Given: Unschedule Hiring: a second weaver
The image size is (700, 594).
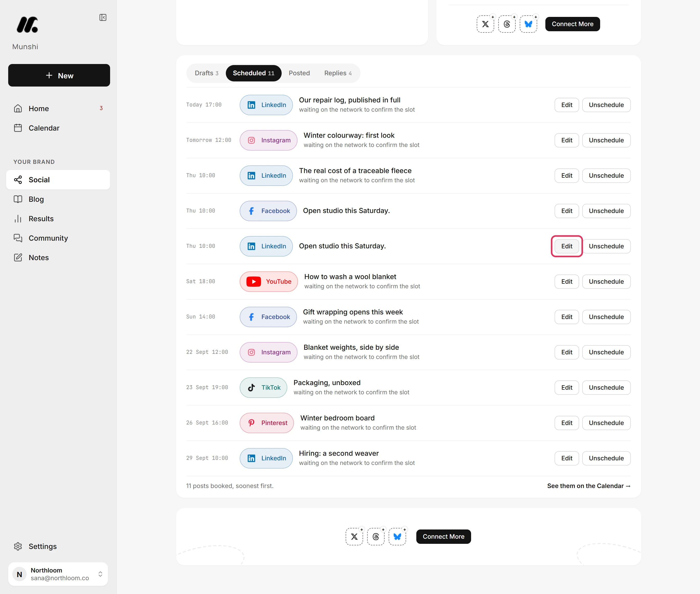Looking at the screenshot, I should click(606, 458).
